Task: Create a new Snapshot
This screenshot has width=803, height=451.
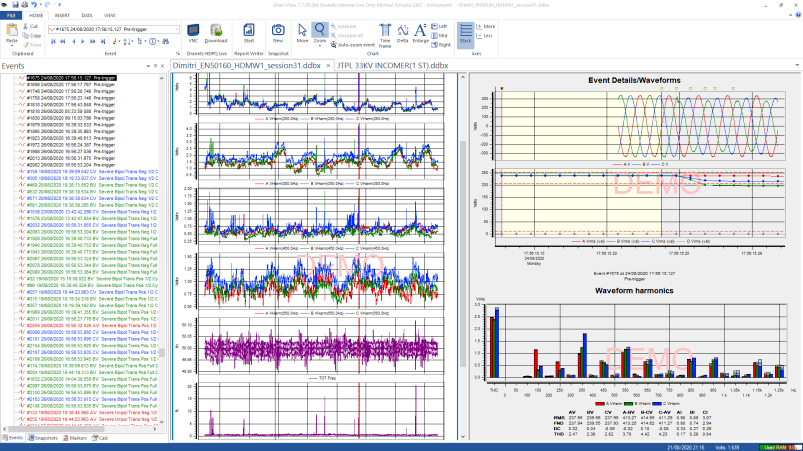Action: coord(278,33)
